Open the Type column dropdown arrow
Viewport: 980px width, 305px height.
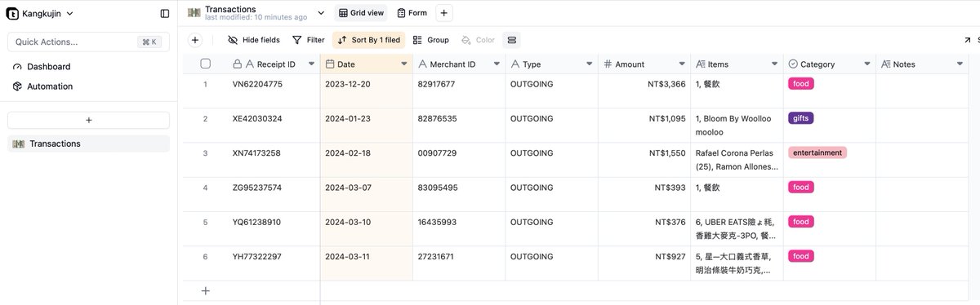pyautogui.click(x=589, y=64)
